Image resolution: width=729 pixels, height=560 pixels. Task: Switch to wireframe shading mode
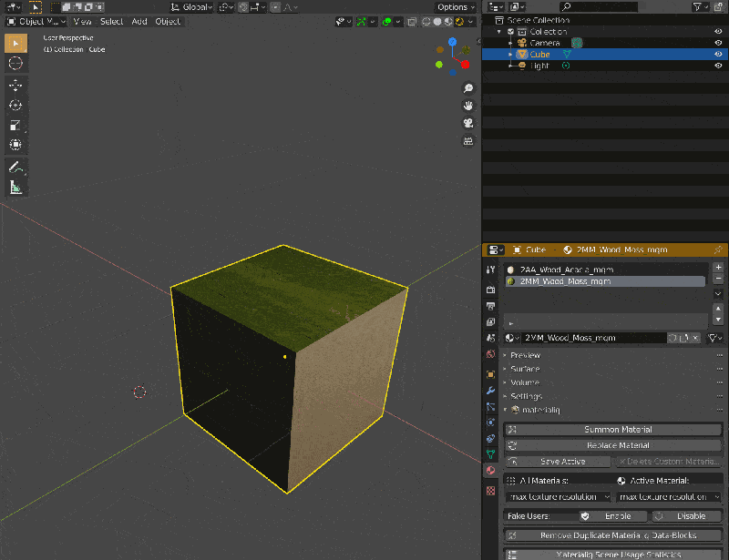426,21
